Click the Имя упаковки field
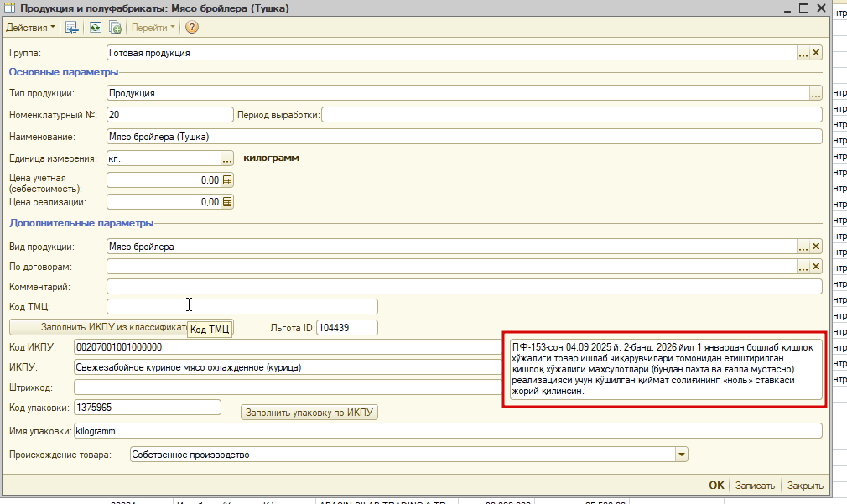 pyautogui.click(x=448, y=431)
